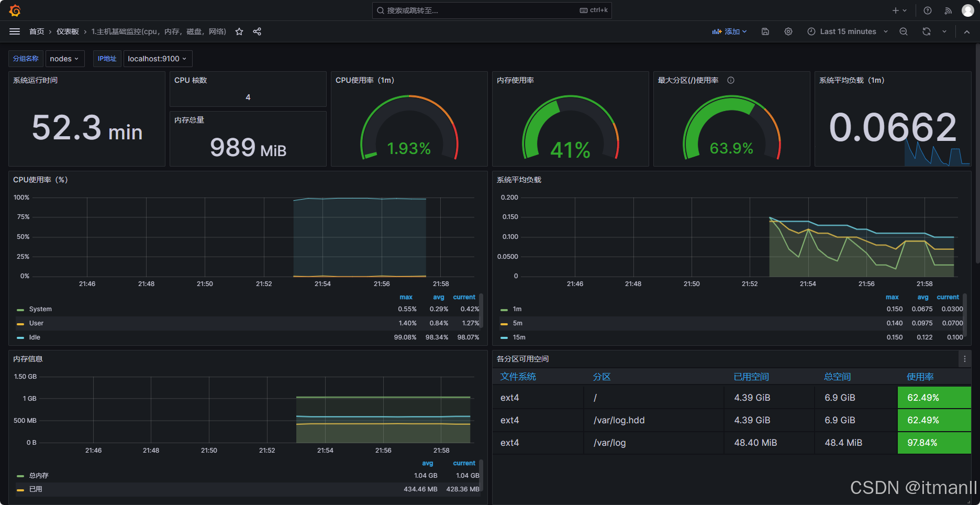Sort CPU legend by avg column

coord(439,297)
